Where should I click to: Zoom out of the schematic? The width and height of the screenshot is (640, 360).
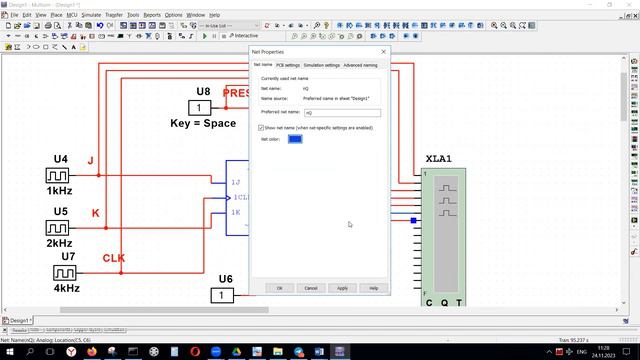click(x=503, y=25)
